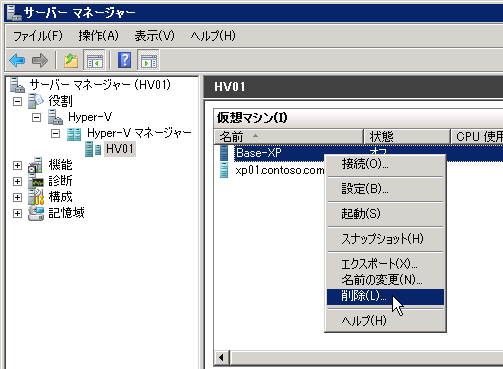
Task: Select the Base-XP virtual machine icon
Action: [x=224, y=153]
